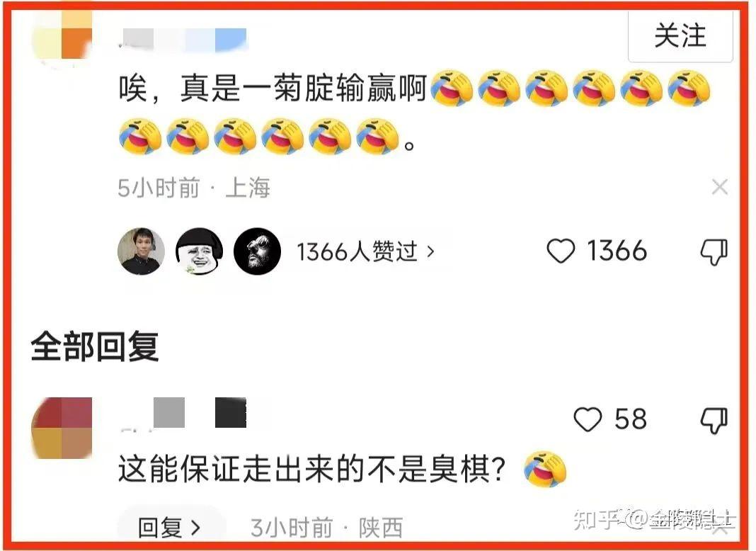Image resolution: width=756 pixels, height=551 pixels.
Task: Click the chevron next to 回复
Action: [195, 528]
